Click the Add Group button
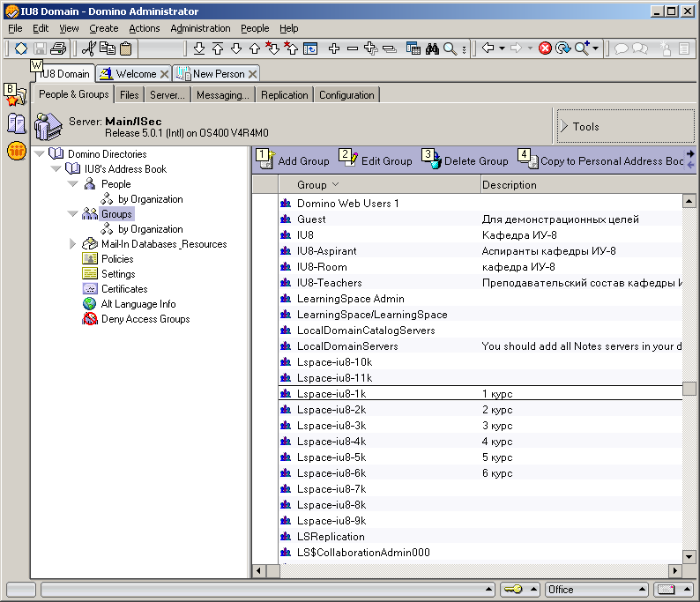This screenshot has width=700, height=602. 293,160
